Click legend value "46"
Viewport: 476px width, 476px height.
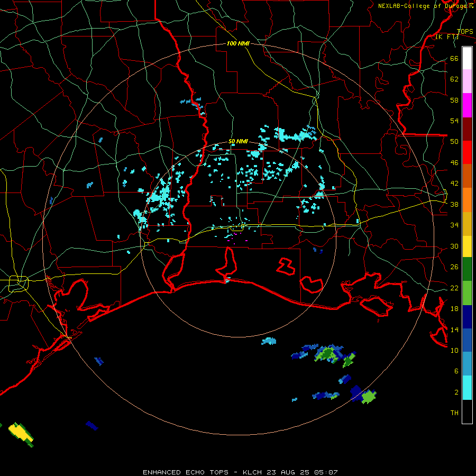coord(454,163)
